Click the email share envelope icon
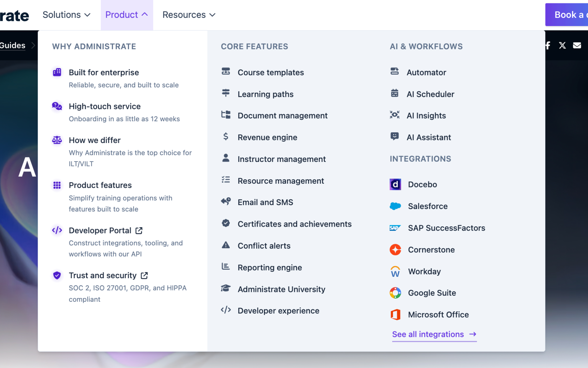This screenshot has width=588, height=368. click(x=577, y=45)
